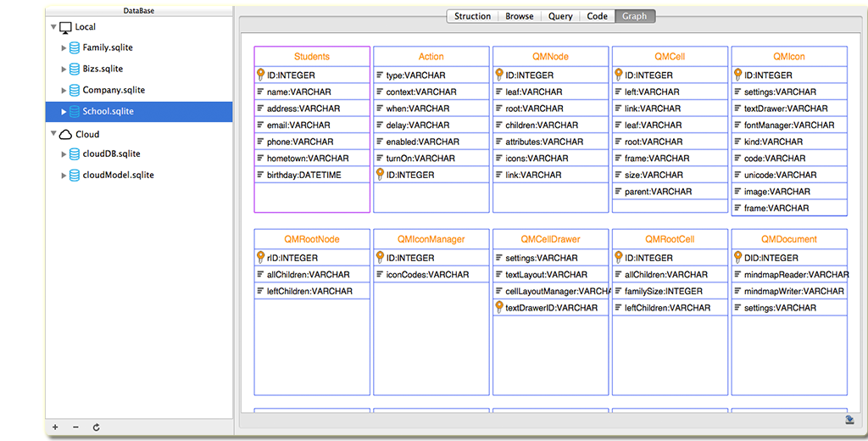Switch to the Code tab
Screen dimensions: 868x441
coord(598,16)
